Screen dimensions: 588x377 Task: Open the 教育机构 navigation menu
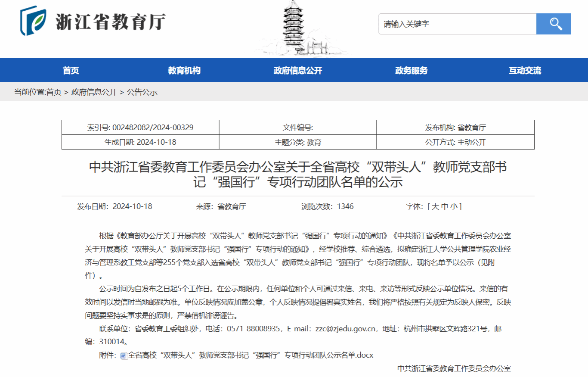click(x=184, y=71)
